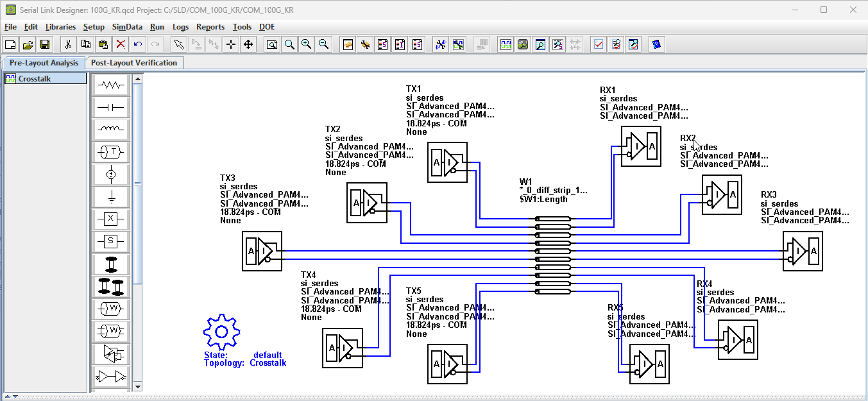Choose the ground symbol in the parts palette
868x401 pixels.
tap(110, 196)
